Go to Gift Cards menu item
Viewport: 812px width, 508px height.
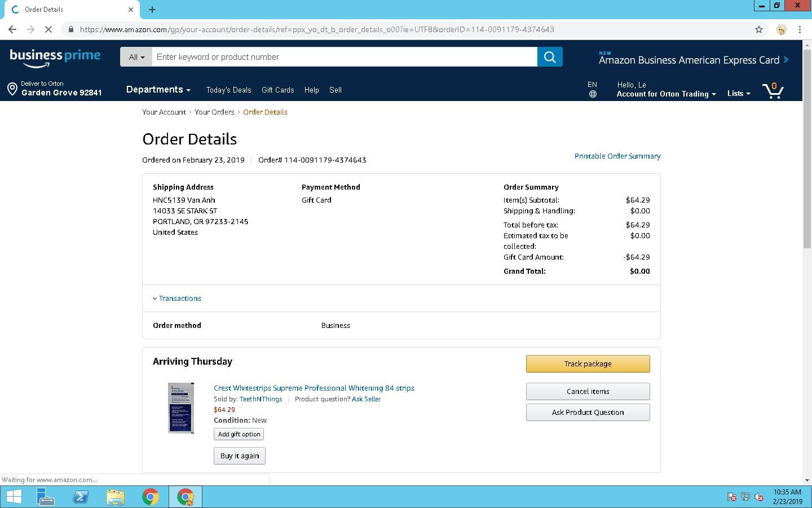[x=277, y=90]
